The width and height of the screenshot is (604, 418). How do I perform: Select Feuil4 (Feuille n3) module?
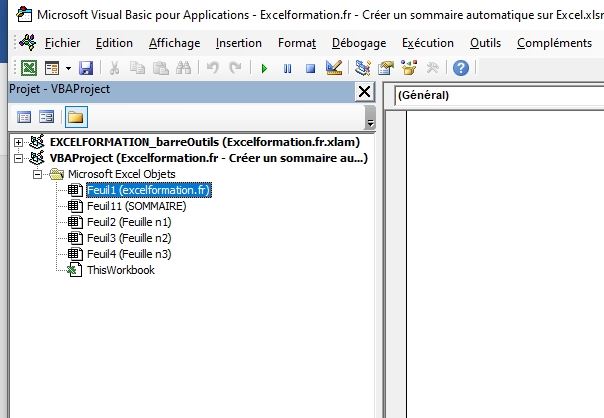pyautogui.click(x=129, y=254)
